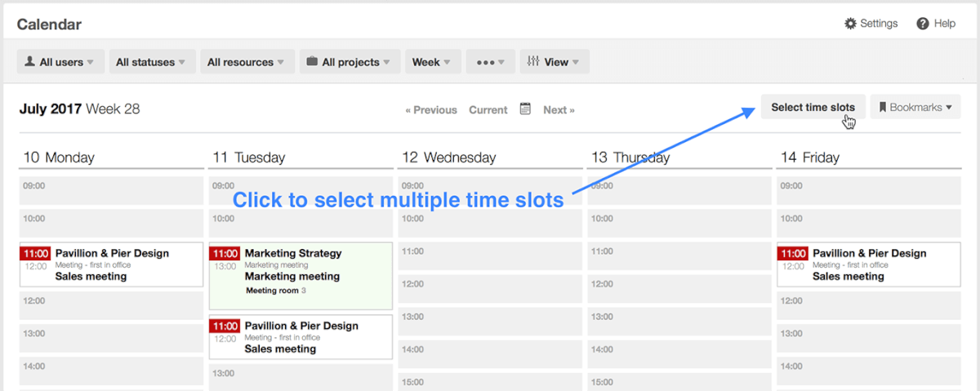The width and height of the screenshot is (980, 391).
Task: Click the user icon in All users filter
Action: tap(30, 61)
